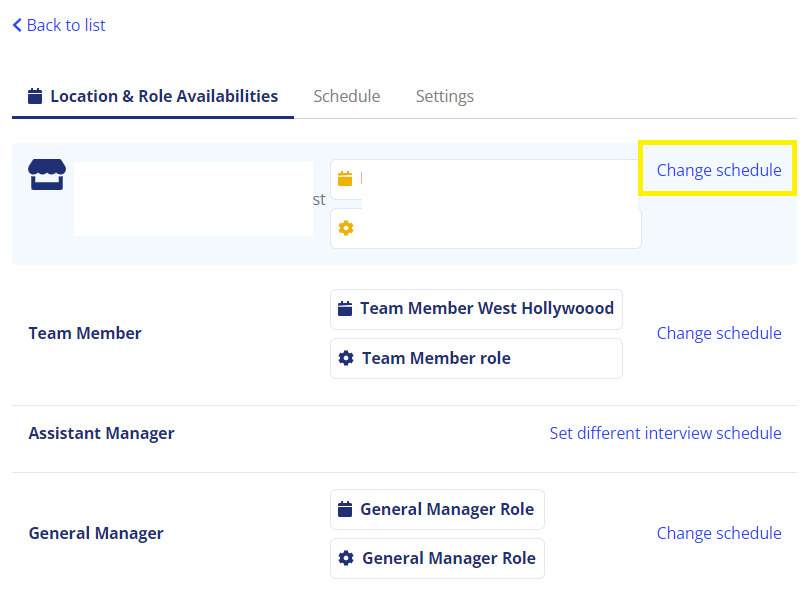This screenshot has width=805, height=591.
Task: Select the calendar icon on General Manager Role
Action: (347, 509)
